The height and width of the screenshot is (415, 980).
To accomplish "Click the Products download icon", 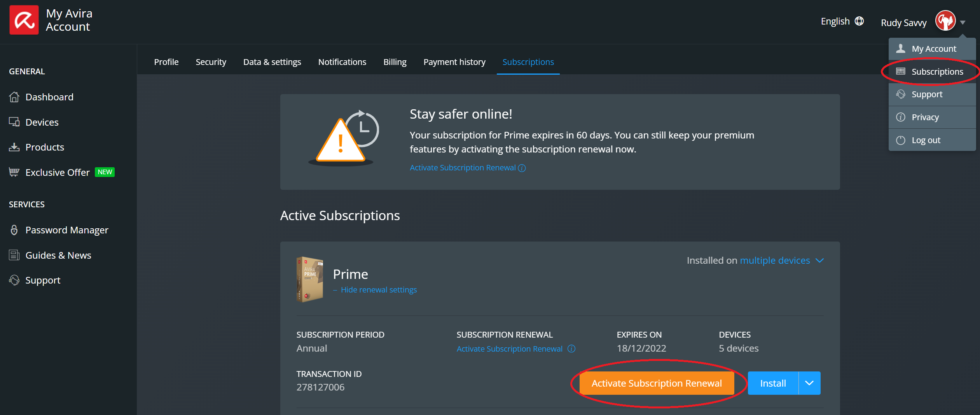I will [x=14, y=147].
